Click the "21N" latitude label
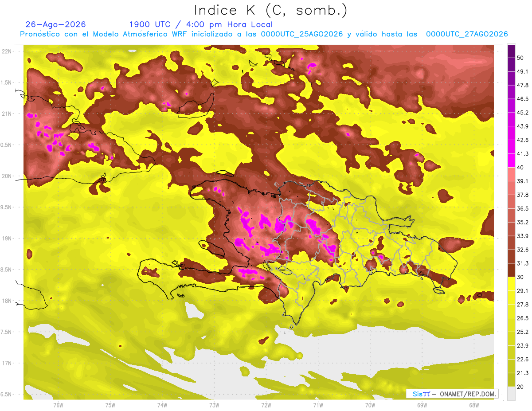 [7, 114]
